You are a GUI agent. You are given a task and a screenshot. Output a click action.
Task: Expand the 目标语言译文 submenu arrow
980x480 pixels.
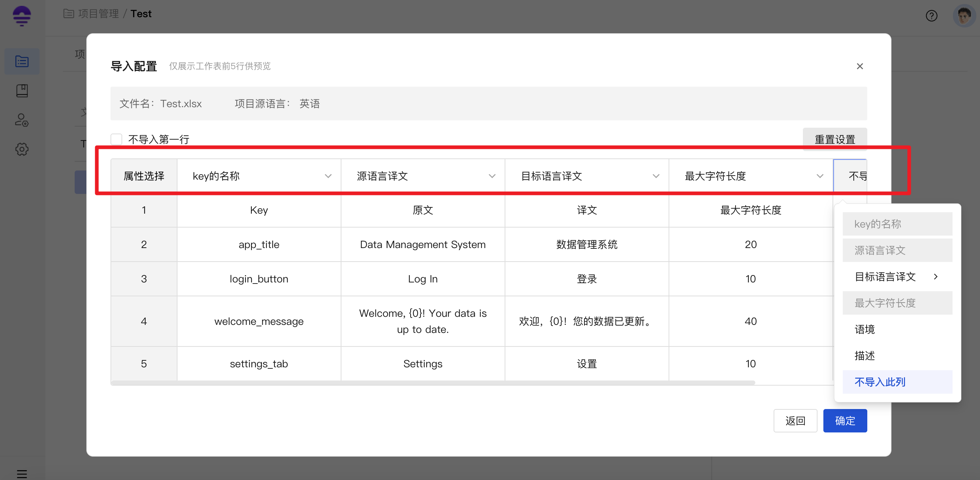(935, 277)
